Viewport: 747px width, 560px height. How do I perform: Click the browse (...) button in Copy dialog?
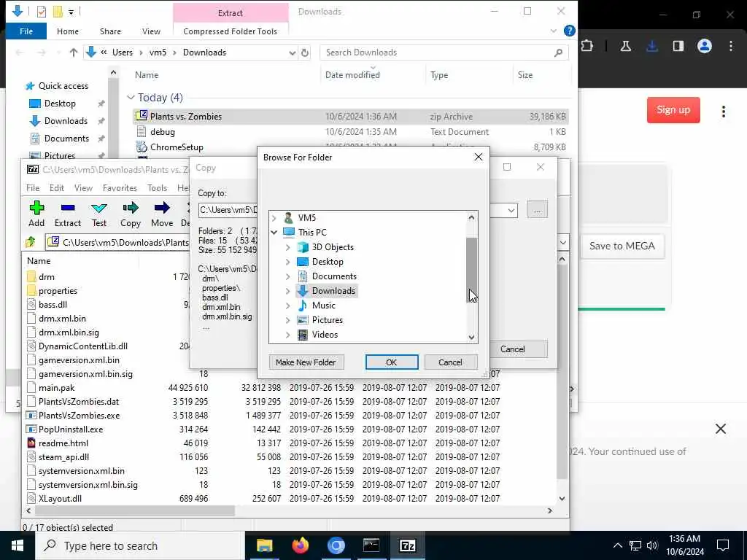[538, 210]
